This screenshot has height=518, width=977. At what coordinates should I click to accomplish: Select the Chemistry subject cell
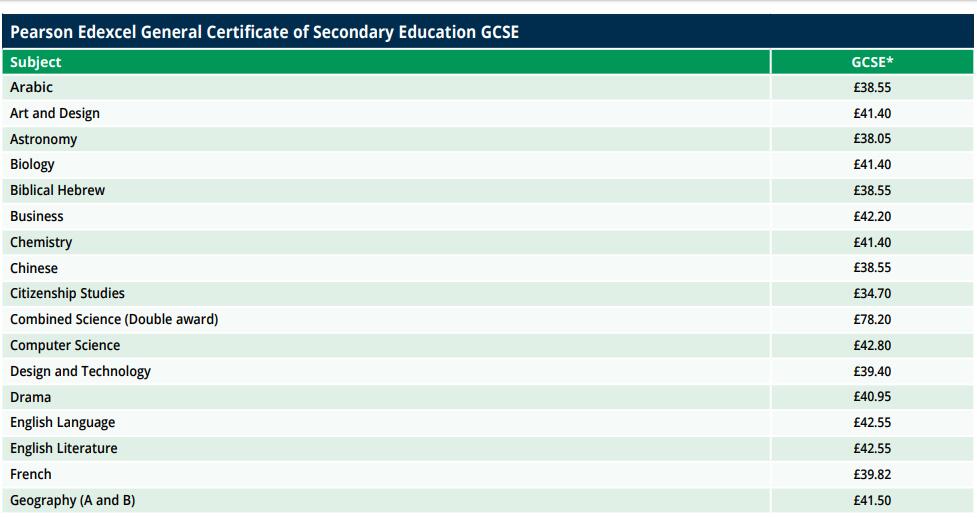pos(386,242)
